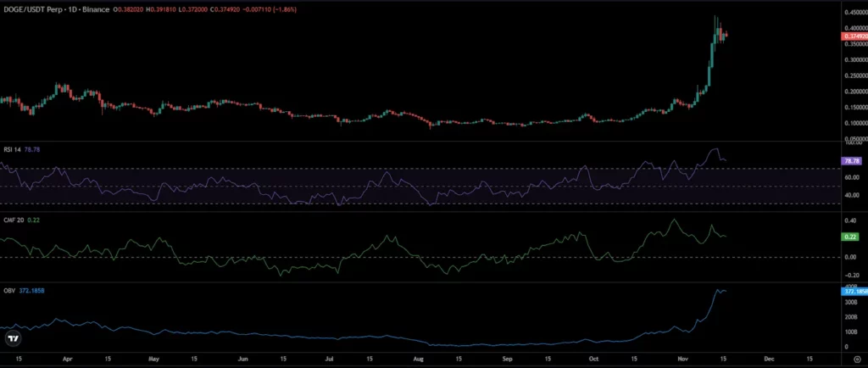Click the Aug label on time axis

(x=420, y=359)
